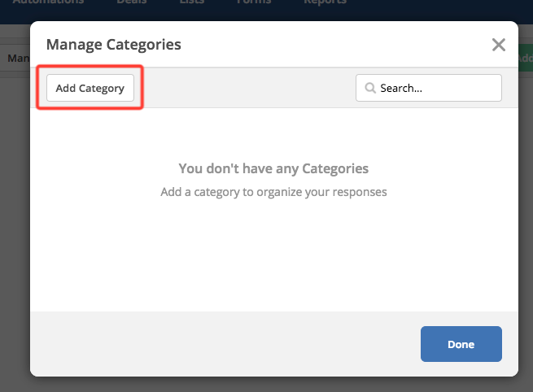Click the Add Category button
Image resolution: width=533 pixels, height=392 pixels.
pos(90,88)
